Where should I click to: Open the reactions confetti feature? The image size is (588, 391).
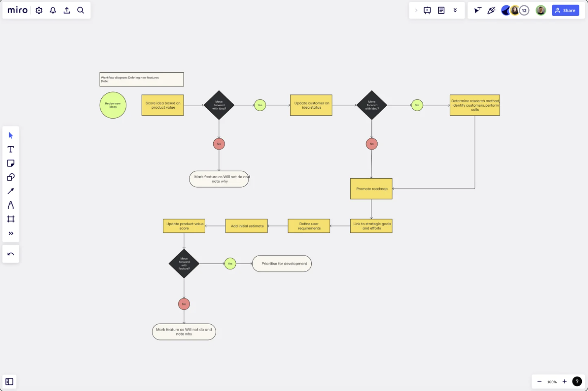(x=491, y=10)
